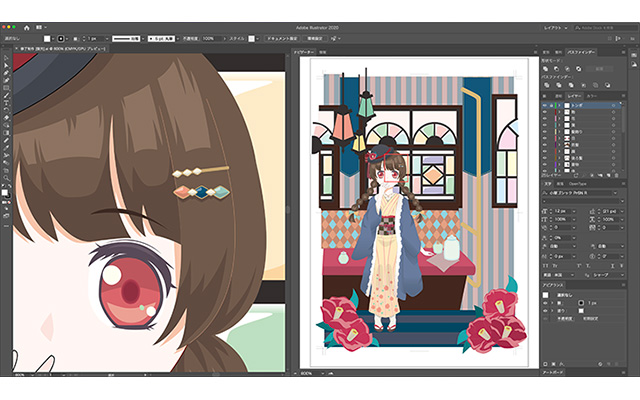Switch to the OpenType tab
640x400 pixels.
click(578, 184)
